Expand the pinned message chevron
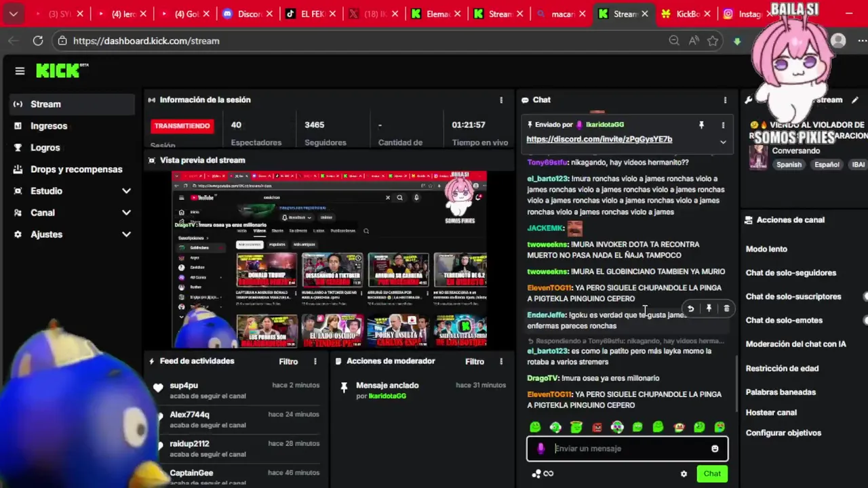This screenshot has width=868, height=488. [723, 142]
